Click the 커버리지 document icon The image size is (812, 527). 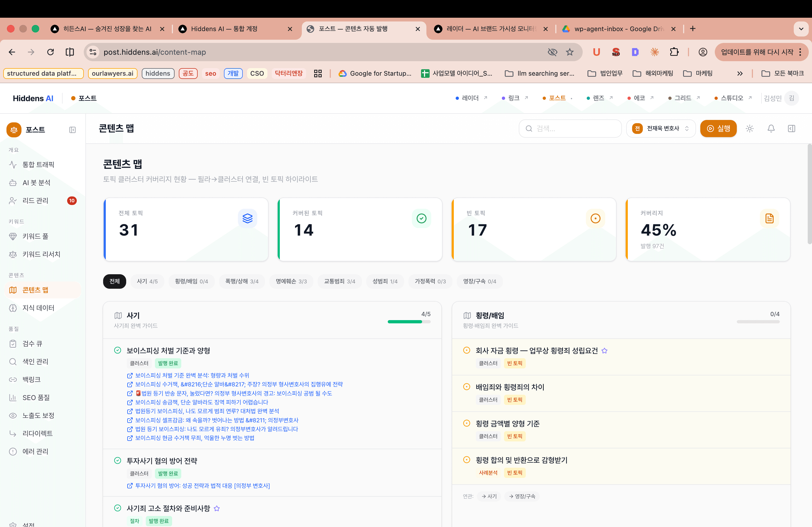[769, 218]
